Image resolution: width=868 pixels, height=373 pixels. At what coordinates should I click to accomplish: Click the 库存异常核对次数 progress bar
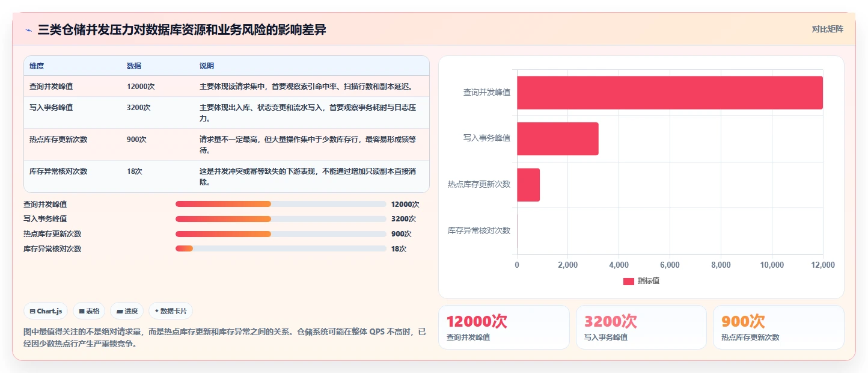coord(281,248)
